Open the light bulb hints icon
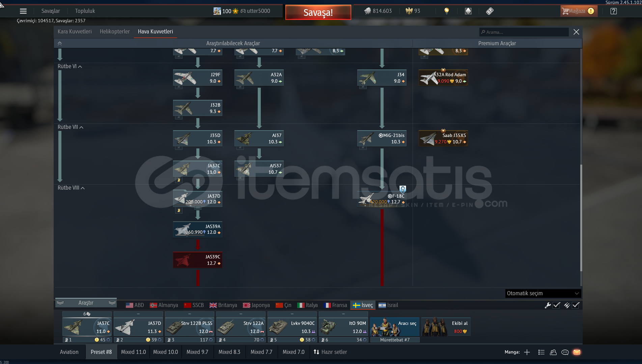This screenshot has width=642, height=364. 447,11
